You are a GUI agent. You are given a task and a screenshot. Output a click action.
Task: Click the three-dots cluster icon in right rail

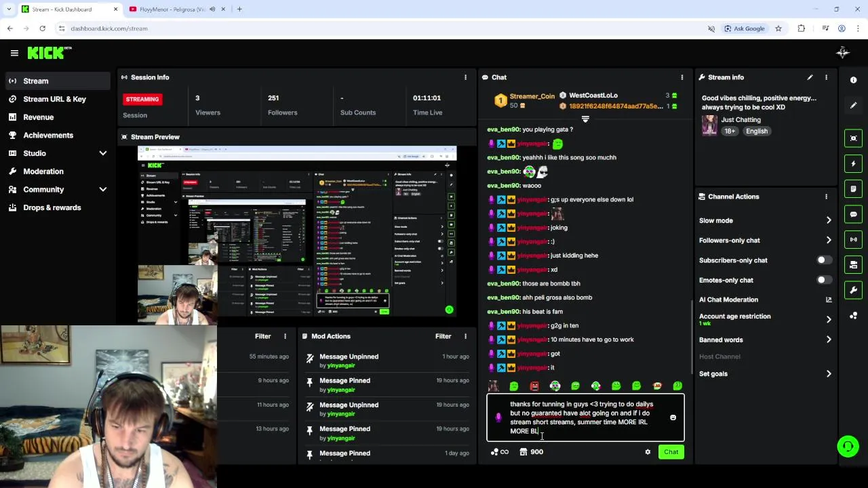tap(853, 315)
